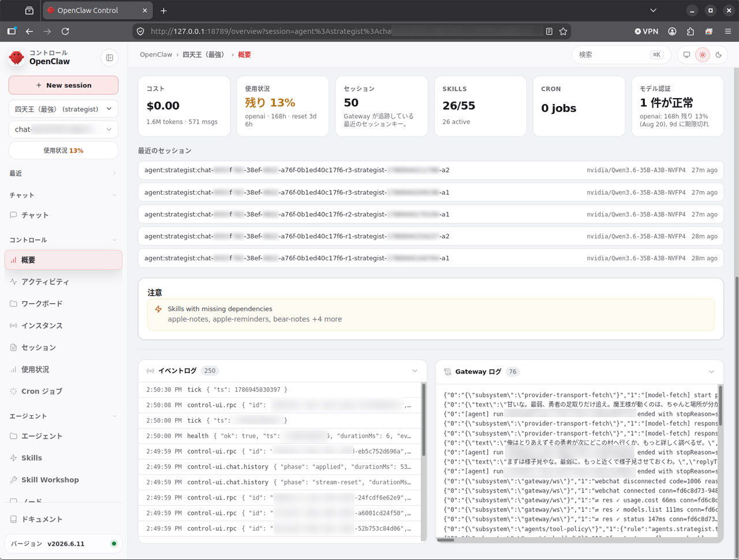Switch to light theme with sun icon
This screenshot has height=560, width=739.
703,55
